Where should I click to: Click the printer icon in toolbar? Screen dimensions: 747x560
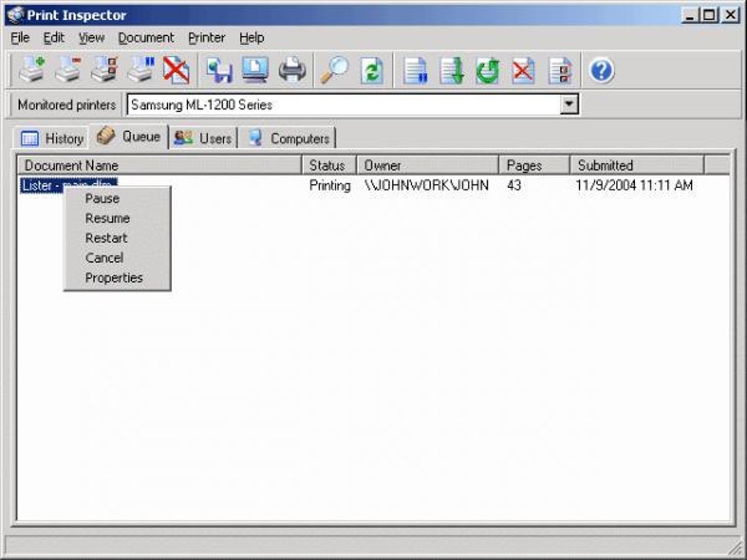pos(292,70)
